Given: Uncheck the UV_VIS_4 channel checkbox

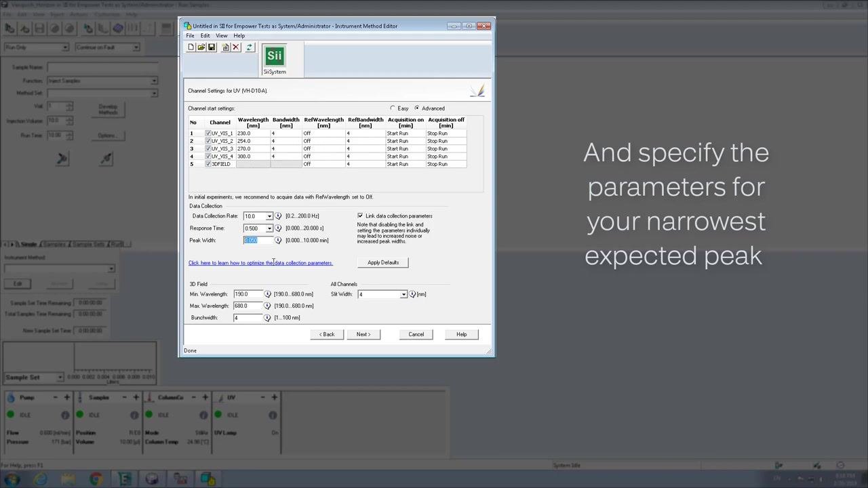Looking at the screenshot, I should 208,157.
